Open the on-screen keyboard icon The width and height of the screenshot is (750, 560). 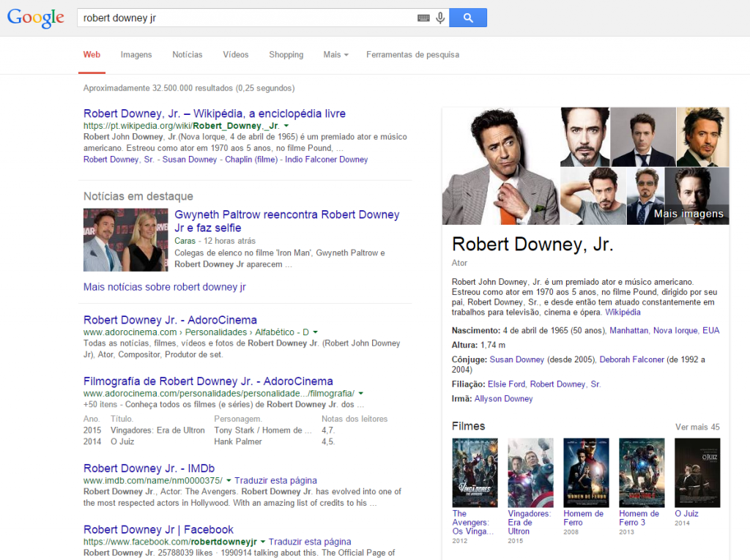[423, 18]
